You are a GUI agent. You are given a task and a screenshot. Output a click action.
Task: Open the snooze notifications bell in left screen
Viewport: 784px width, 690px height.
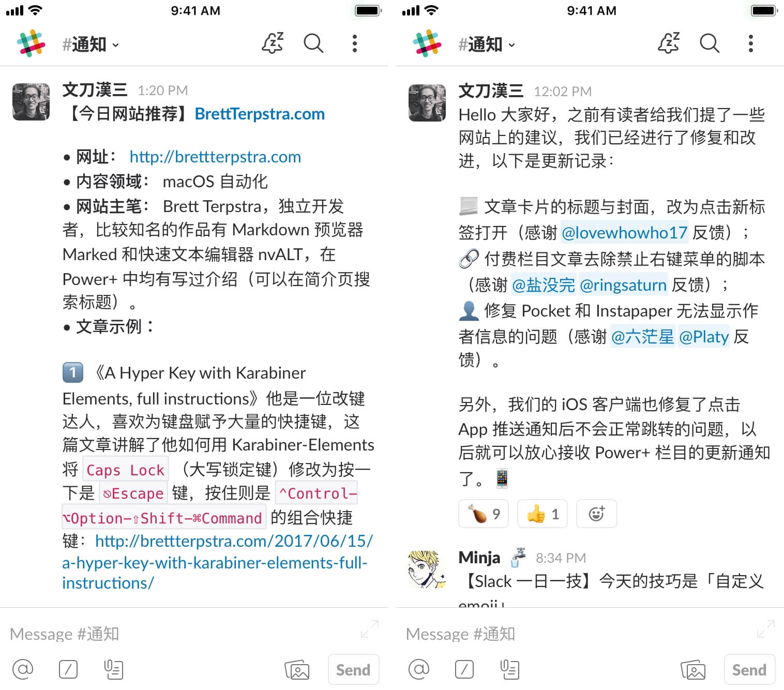point(273,43)
